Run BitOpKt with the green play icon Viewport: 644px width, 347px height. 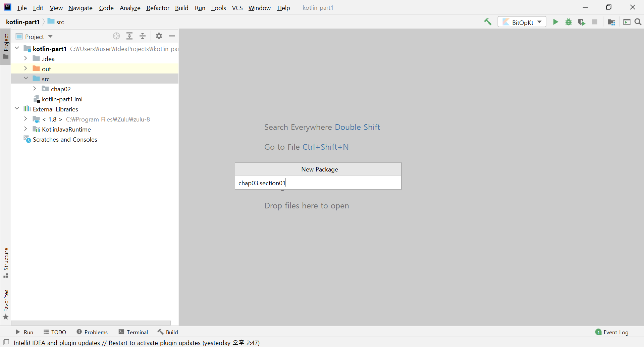pos(555,22)
